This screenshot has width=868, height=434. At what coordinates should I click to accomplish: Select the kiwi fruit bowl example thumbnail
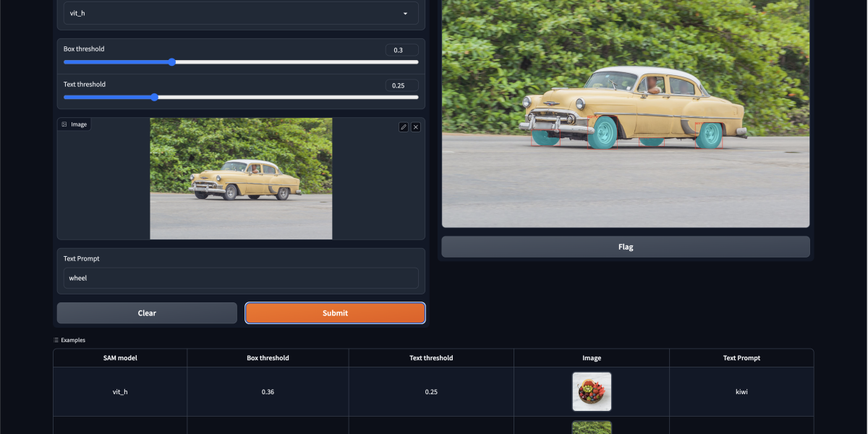pos(592,391)
